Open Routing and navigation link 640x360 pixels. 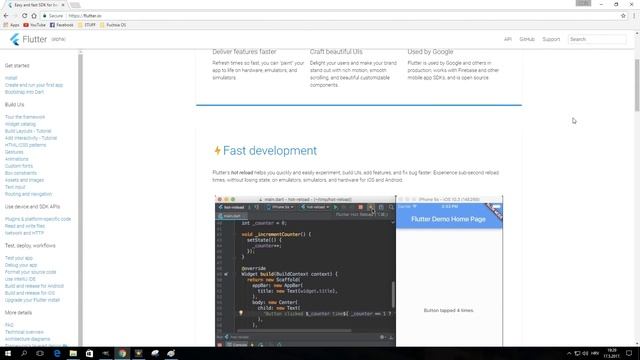28,194
